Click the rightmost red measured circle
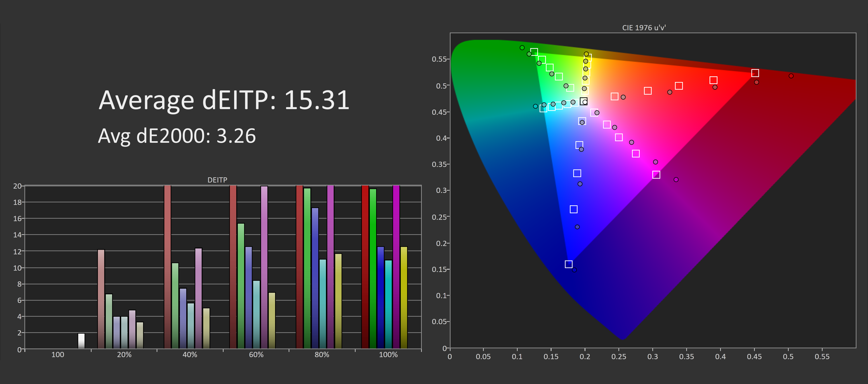The width and height of the screenshot is (868, 384). coord(791,76)
